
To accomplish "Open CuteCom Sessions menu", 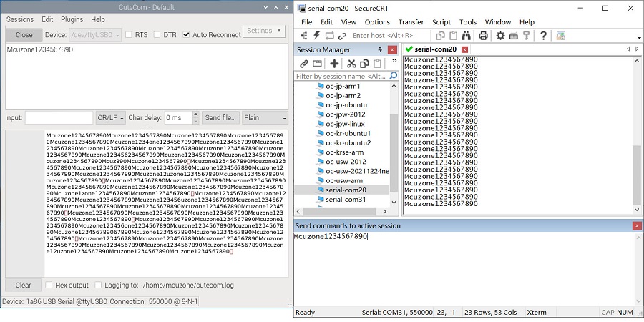I will pyautogui.click(x=20, y=19).
